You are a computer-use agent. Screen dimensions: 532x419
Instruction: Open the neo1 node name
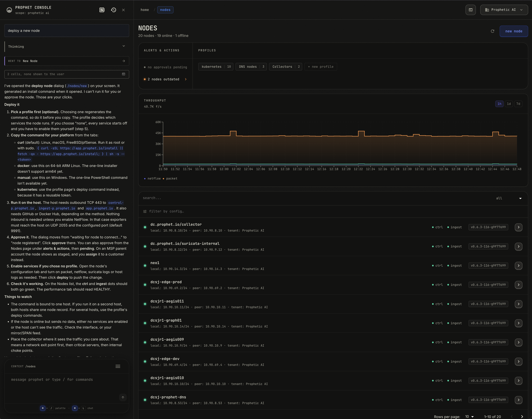(155, 263)
